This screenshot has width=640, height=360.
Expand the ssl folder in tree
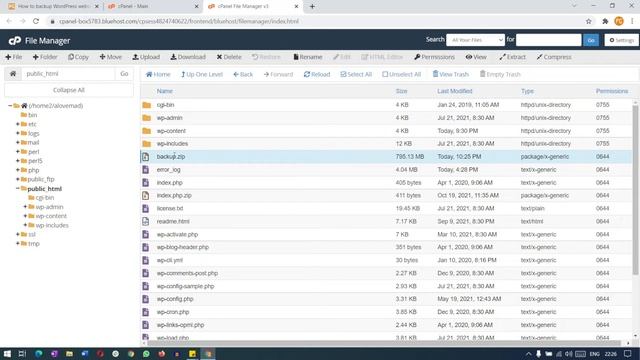(x=18, y=234)
